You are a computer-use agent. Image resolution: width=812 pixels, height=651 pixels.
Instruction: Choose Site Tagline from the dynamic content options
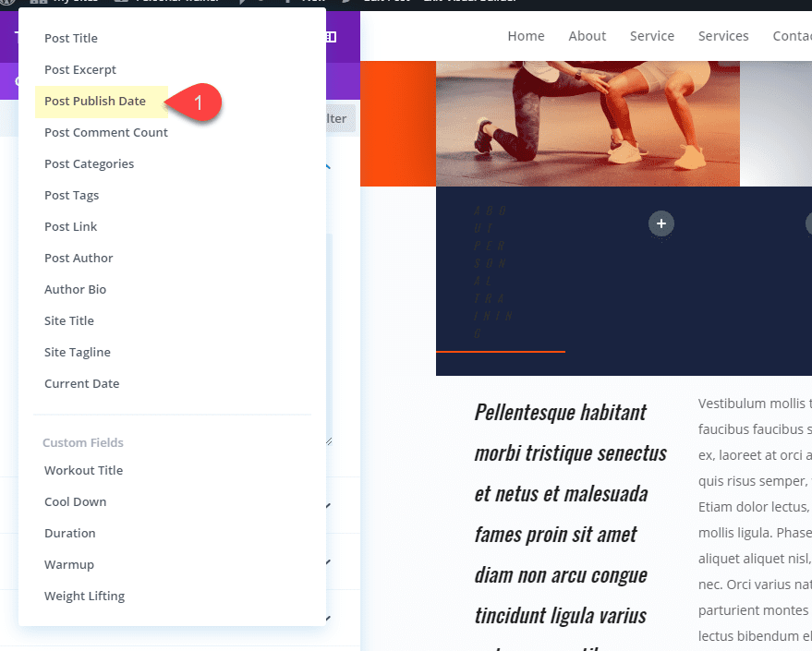pyautogui.click(x=77, y=352)
